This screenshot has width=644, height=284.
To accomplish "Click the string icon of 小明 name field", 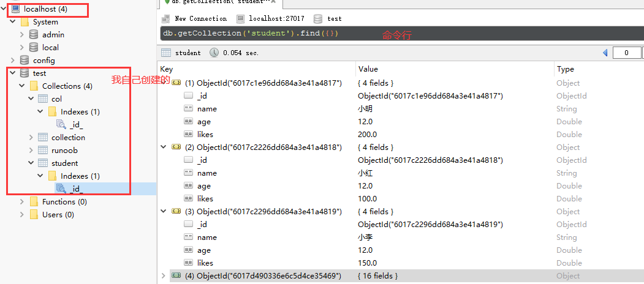I will [189, 109].
